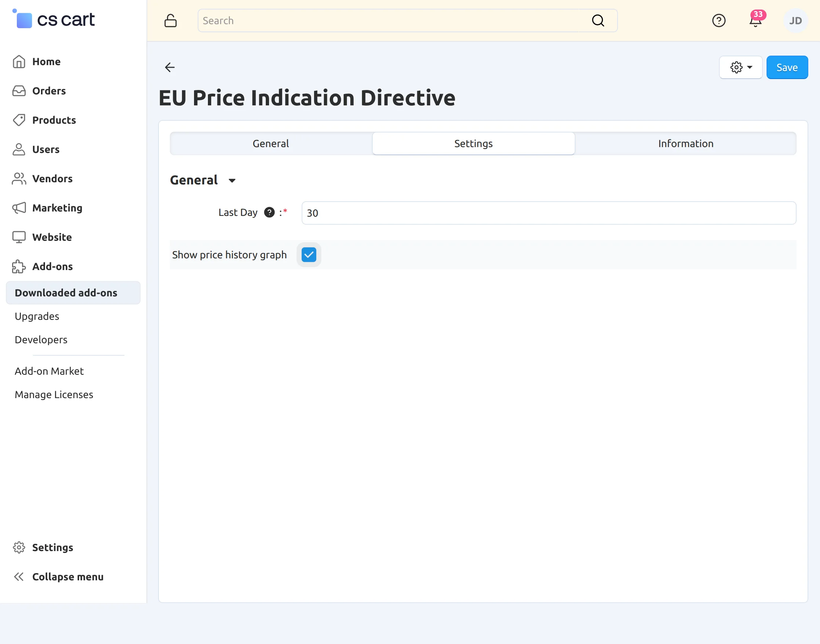Click the Last Day tooltip help icon
Screen dimensions: 820x644
[x=269, y=213]
